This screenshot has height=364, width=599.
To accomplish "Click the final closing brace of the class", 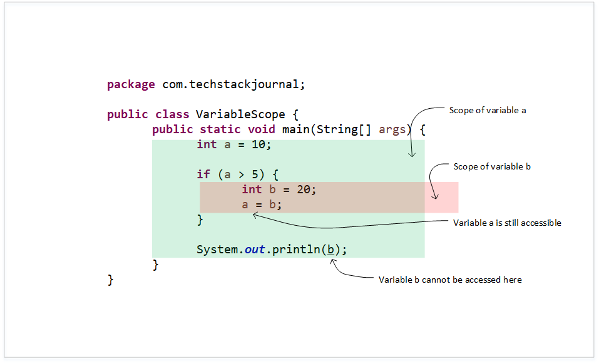I will coord(110,280).
